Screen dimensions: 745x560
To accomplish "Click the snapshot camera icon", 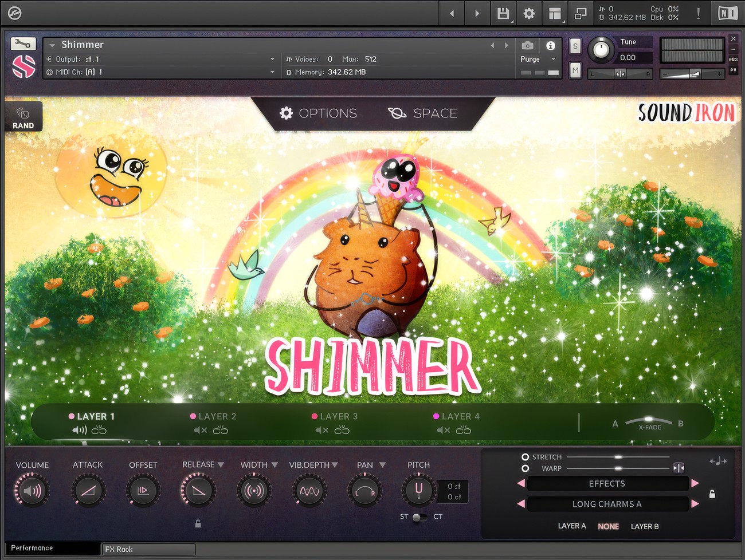I will coord(528,45).
